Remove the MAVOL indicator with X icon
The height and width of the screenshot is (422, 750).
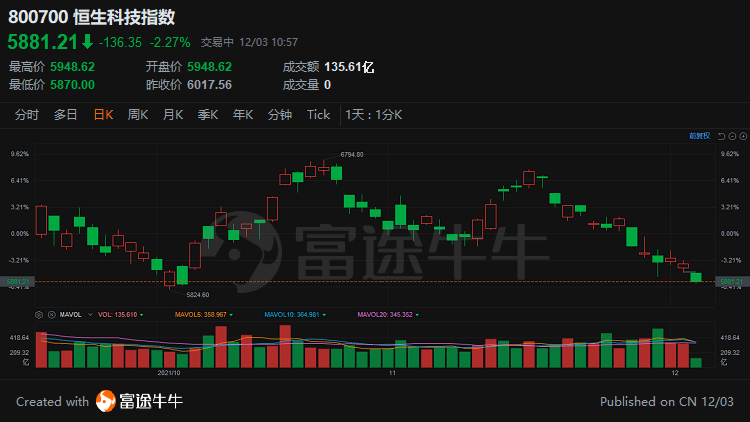pyautogui.click(x=52, y=315)
